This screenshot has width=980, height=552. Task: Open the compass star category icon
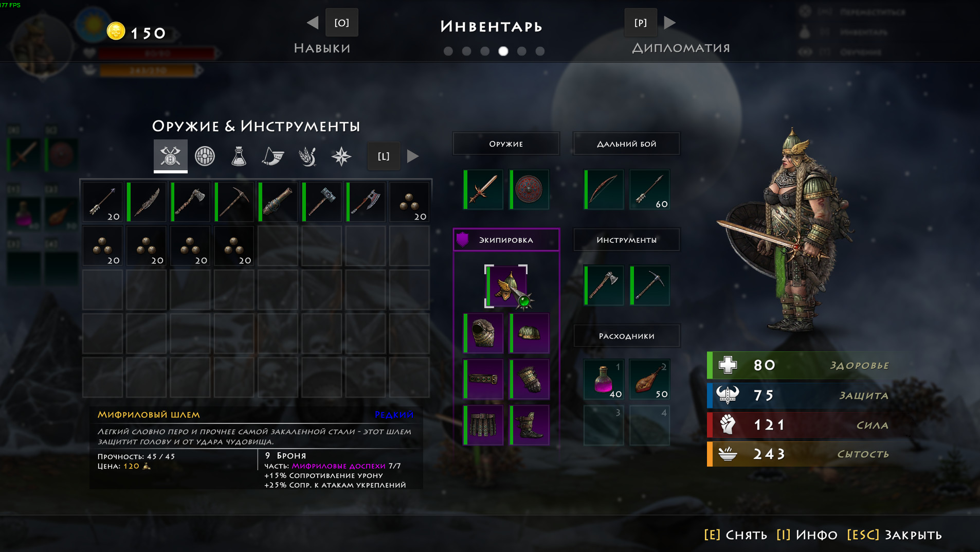[x=341, y=156]
